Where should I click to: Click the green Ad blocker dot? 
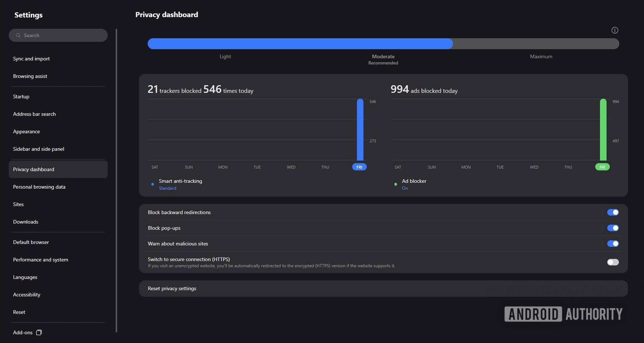[x=395, y=184]
